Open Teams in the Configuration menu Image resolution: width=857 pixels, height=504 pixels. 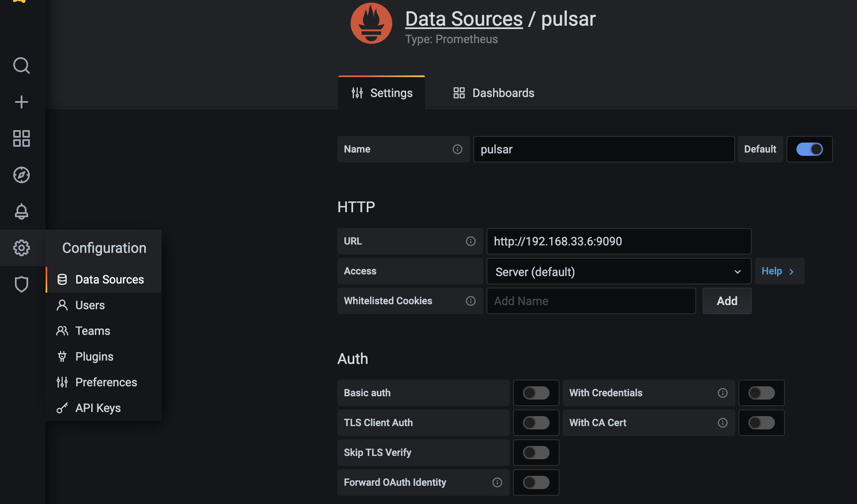(x=104, y=331)
